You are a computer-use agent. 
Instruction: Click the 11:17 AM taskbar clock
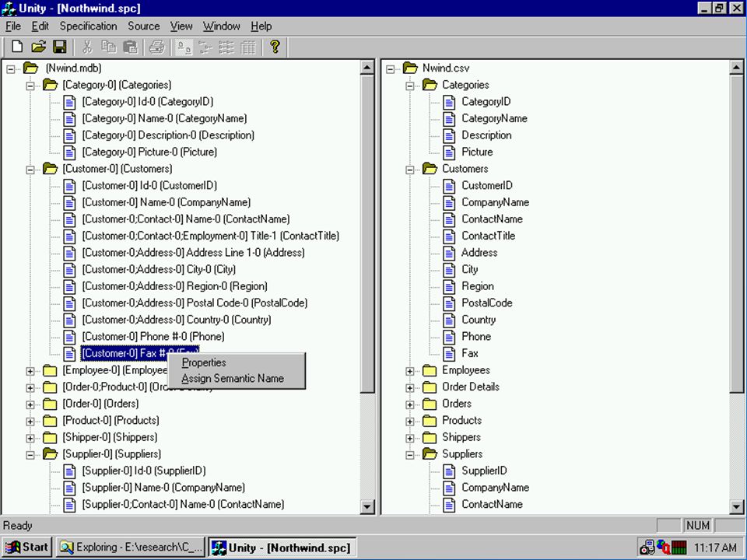coord(715,548)
